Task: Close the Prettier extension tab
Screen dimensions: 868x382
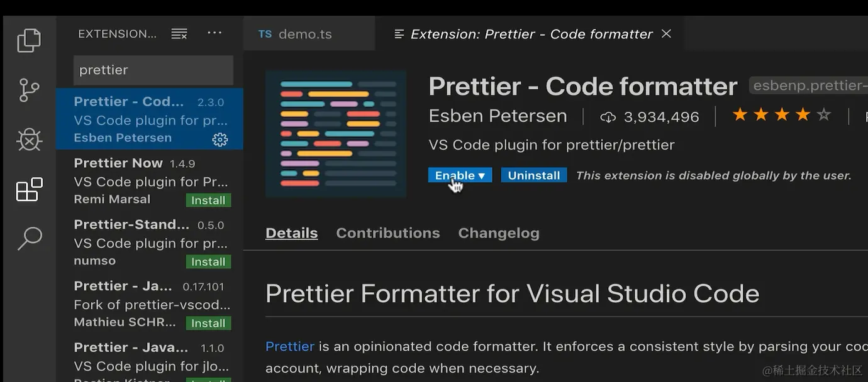Action: 667,34
